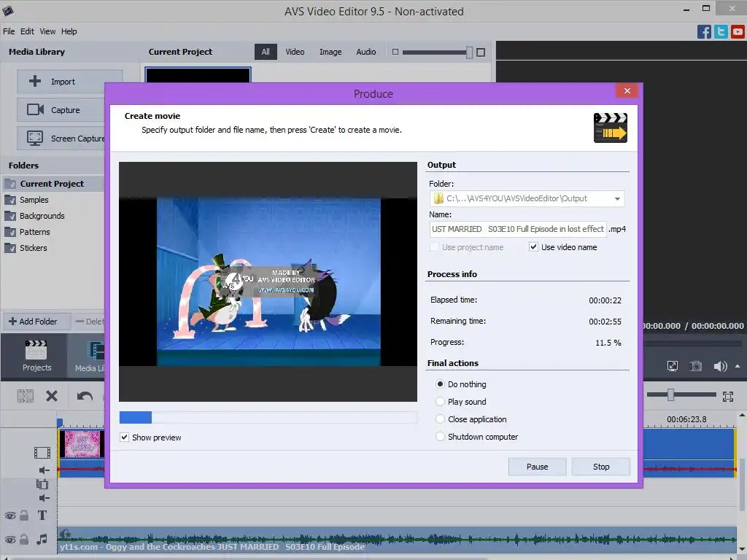The width and height of the screenshot is (747, 560).
Task: Click the detach preview window icon
Action: [x=672, y=366]
